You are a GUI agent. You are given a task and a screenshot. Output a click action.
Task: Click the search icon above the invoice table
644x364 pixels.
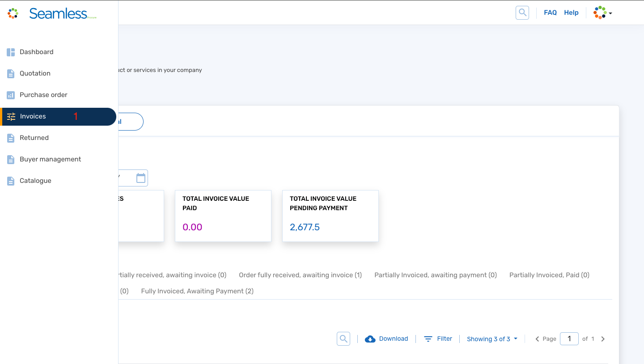[343, 339]
